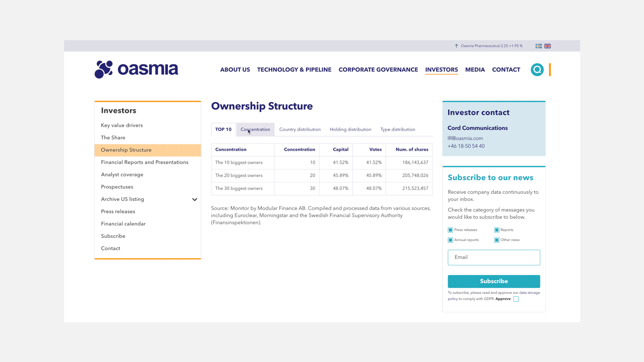644x362 pixels.
Task: Open The Share sidebar link
Action: click(x=113, y=138)
